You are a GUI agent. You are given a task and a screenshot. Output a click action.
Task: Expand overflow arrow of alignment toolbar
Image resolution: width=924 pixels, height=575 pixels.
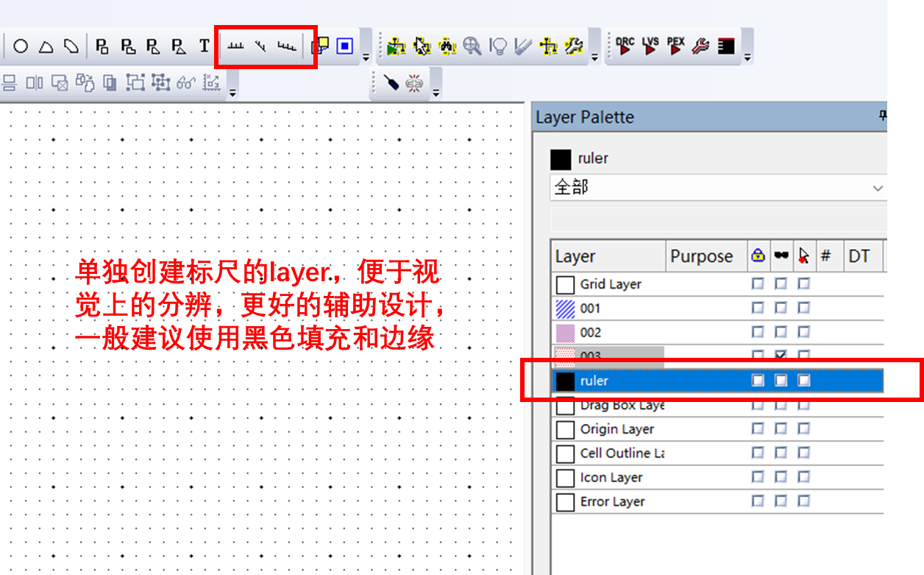(232, 92)
